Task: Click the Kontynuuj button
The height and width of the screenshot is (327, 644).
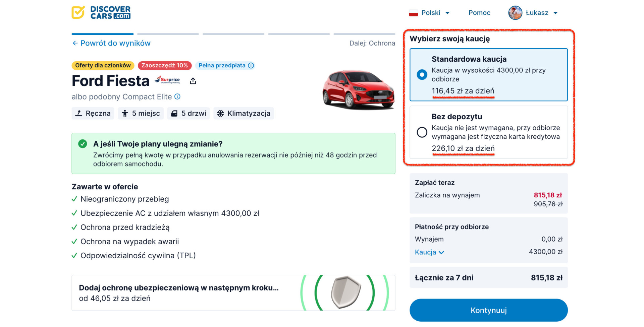Action: (488, 310)
